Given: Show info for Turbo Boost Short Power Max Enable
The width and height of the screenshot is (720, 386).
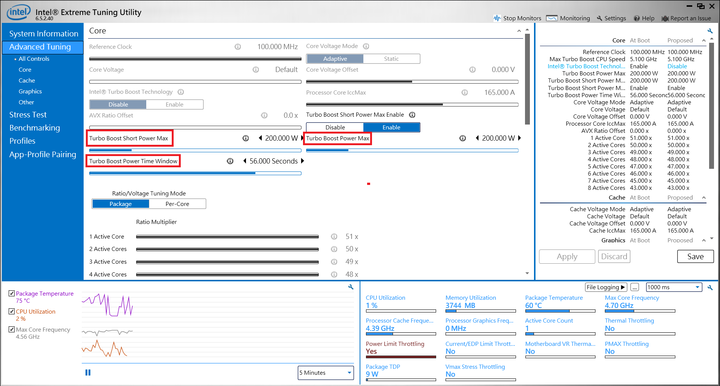Looking at the screenshot, I should (412, 115).
